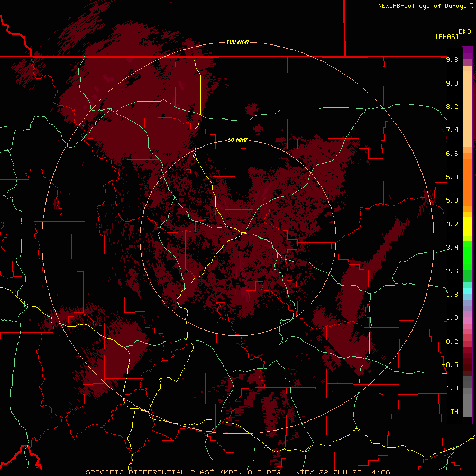
Task: Click the 2.6 value on the color scale
Action: (x=452, y=271)
